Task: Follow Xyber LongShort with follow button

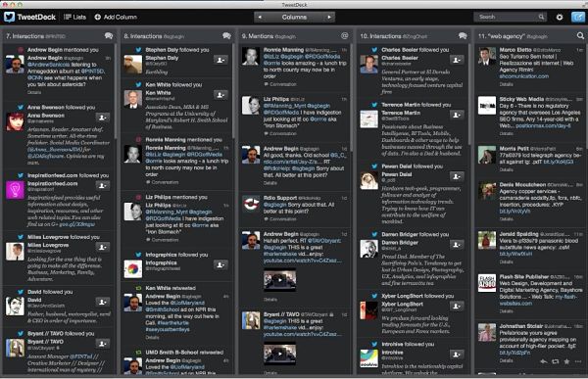Action: [x=457, y=307]
